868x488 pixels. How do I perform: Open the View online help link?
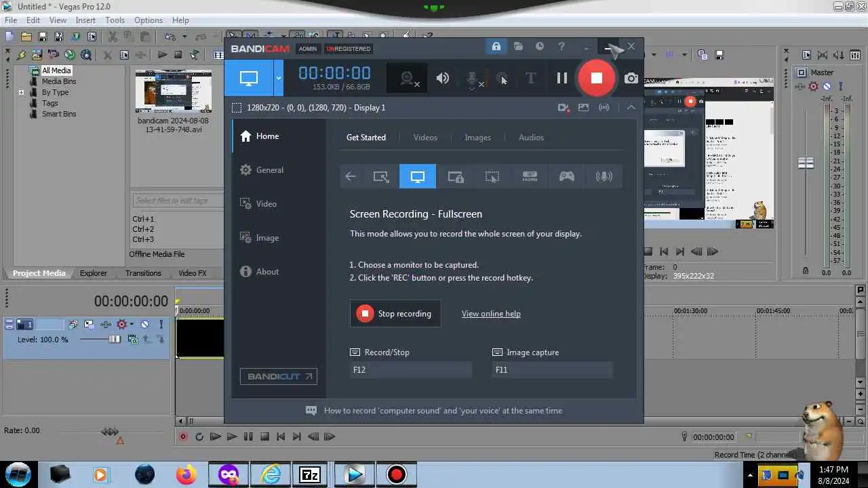tap(491, 314)
